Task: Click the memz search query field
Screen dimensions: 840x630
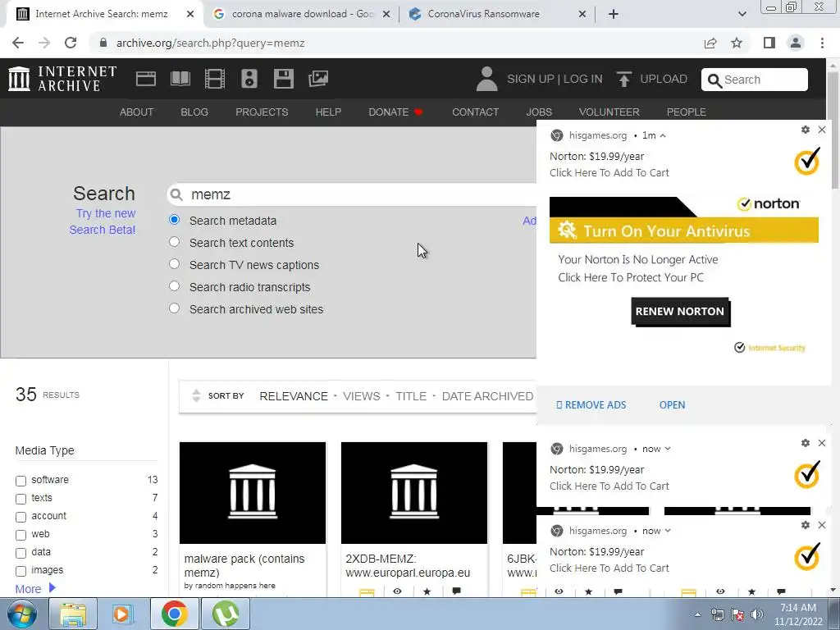Action: click(351, 194)
